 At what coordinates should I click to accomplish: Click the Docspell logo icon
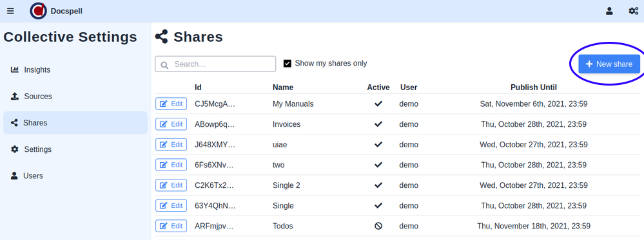(38, 11)
